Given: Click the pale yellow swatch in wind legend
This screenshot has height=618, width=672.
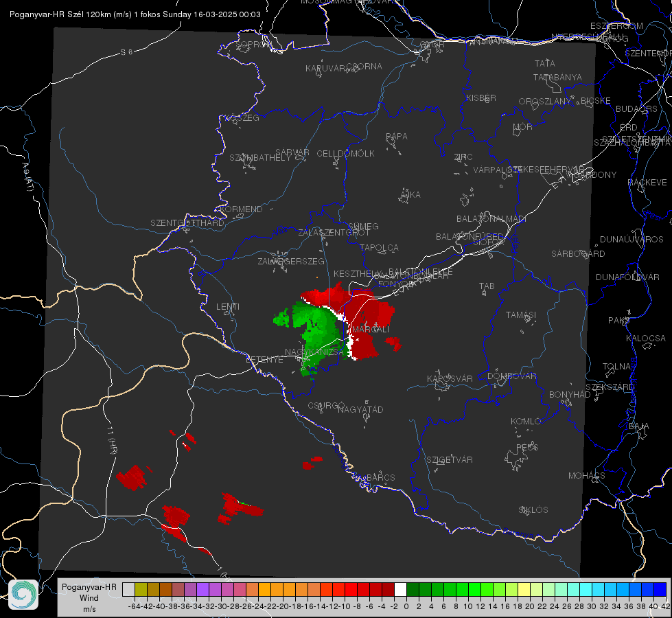Looking at the screenshot, I should [524, 589].
